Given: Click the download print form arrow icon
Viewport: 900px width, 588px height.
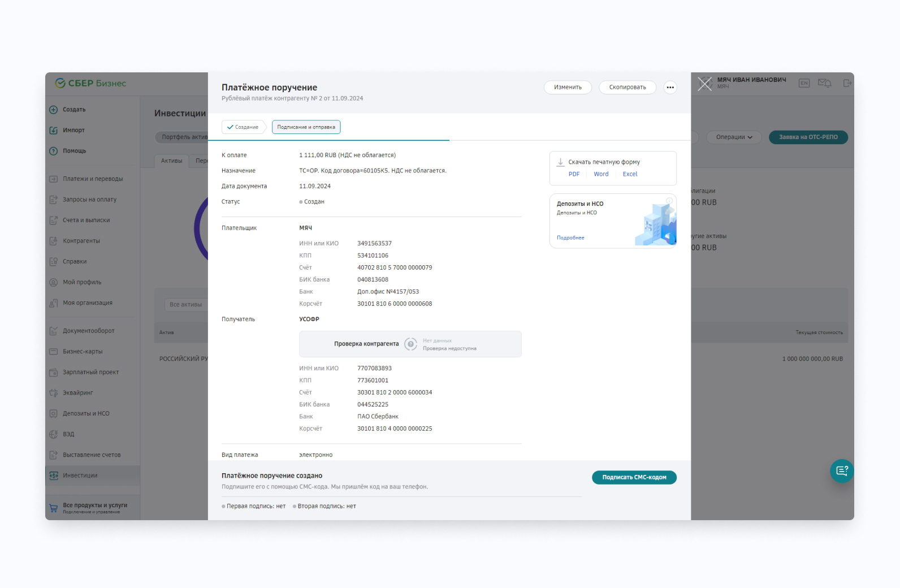Looking at the screenshot, I should [x=560, y=162].
